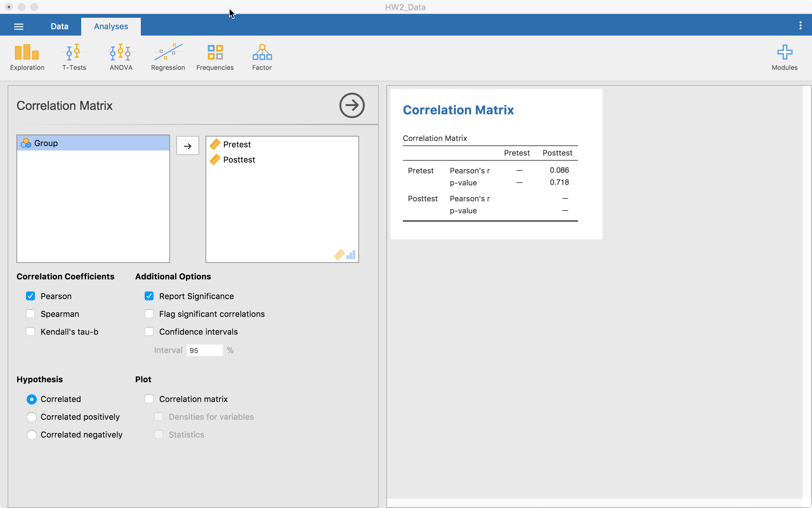Screen dimensions: 812x508
Task: Uncheck Report Significance
Action: tap(149, 296)
